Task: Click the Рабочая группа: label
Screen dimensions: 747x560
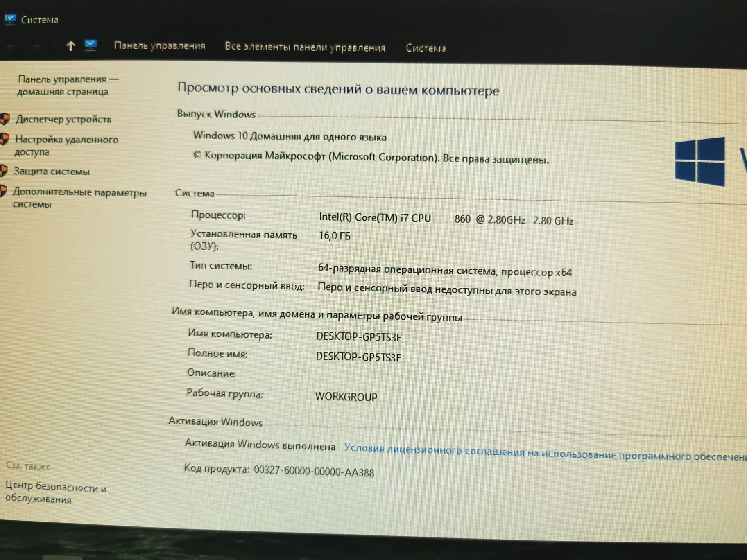Action: tap(224, 393)
